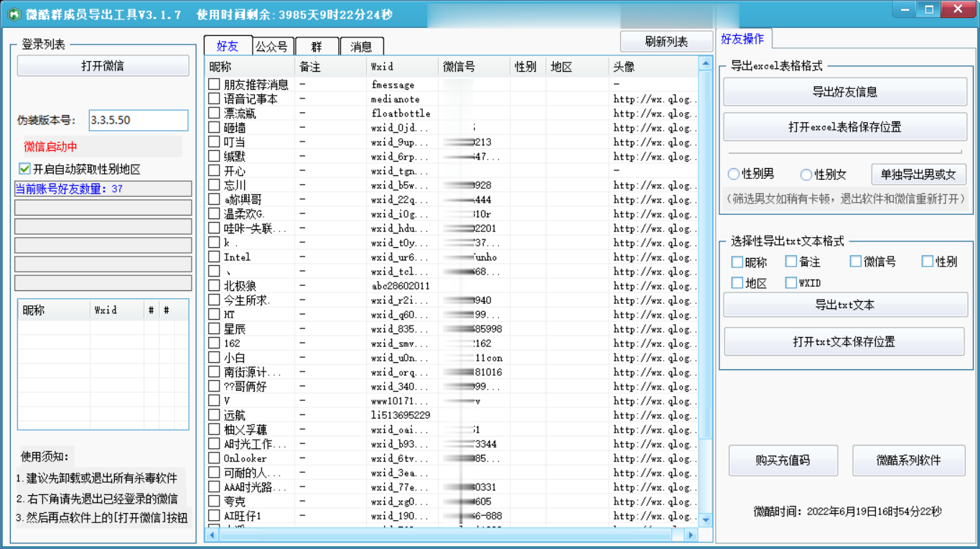This screenshot has height=549, width=980.
Task: Click 导出好友信息 to export friend info
Action: 844,91
